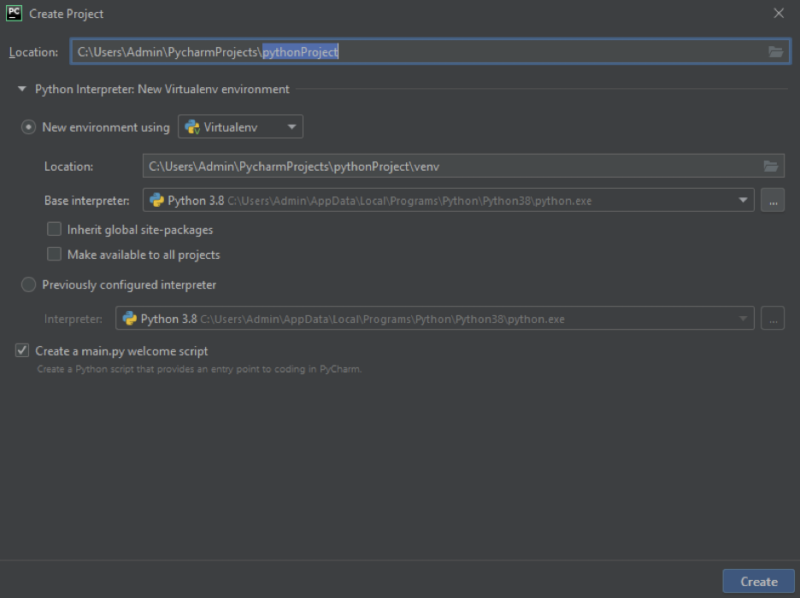Check Make available to all projects
Viewport: 800px width, 598px height.
(54, 254)
